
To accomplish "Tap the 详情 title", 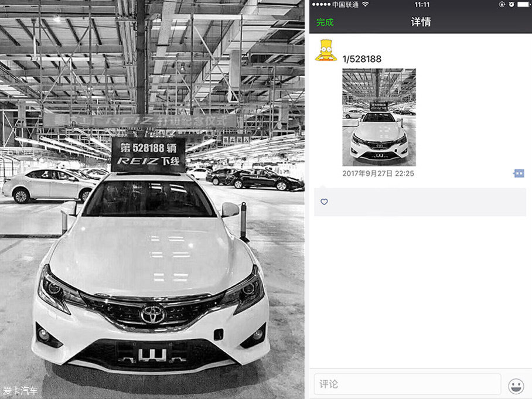I will [421, 22].
